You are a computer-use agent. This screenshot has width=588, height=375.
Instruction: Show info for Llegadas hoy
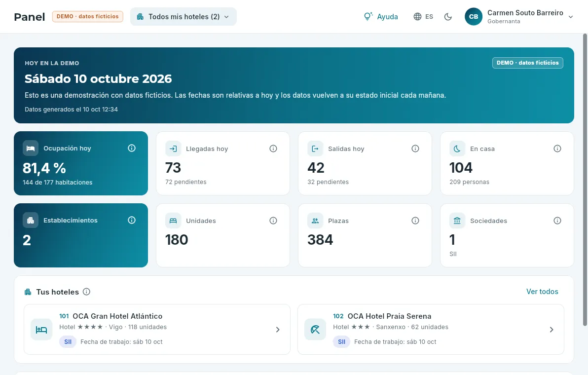click(273, 149)
